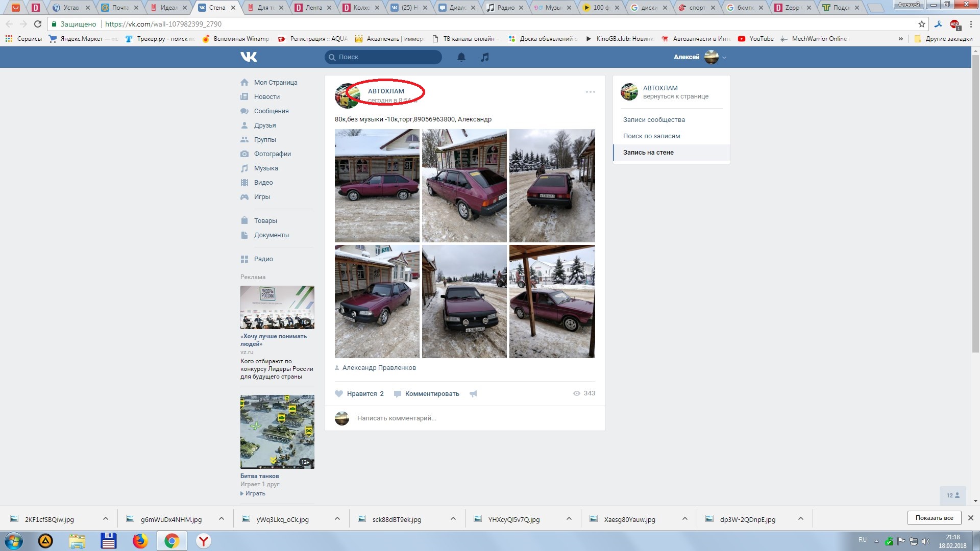Bookmark page with the star icon
This screenshot has width=980, height=551.
(921, 24)
